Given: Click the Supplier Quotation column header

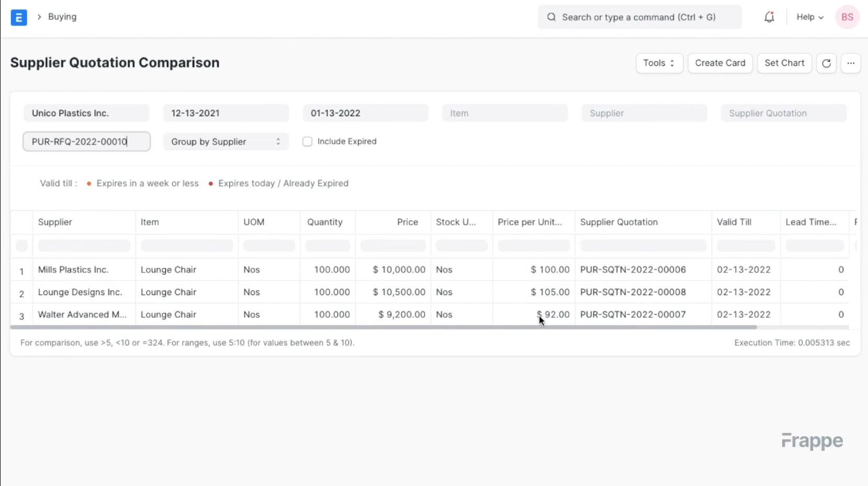Looking at the screenshot, I should (x=643, y=222).
